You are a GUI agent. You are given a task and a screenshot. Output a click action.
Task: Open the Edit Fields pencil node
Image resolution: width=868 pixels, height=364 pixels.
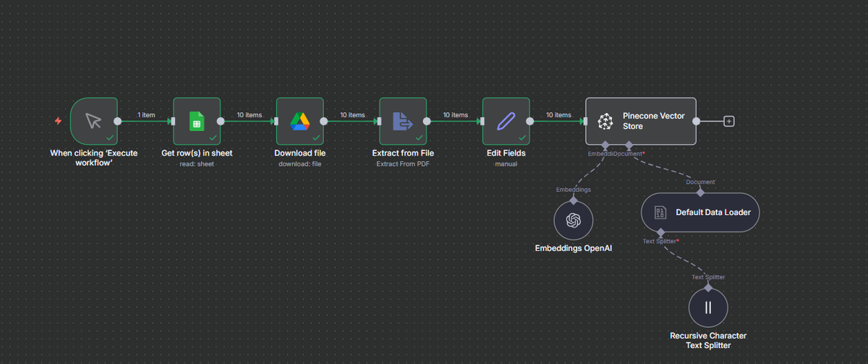(506, 121)
